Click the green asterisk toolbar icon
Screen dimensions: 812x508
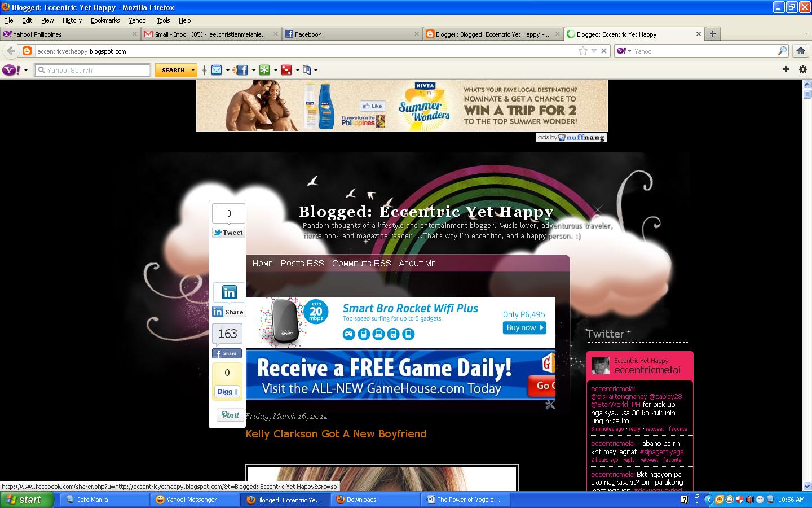[x=264, y=70]
